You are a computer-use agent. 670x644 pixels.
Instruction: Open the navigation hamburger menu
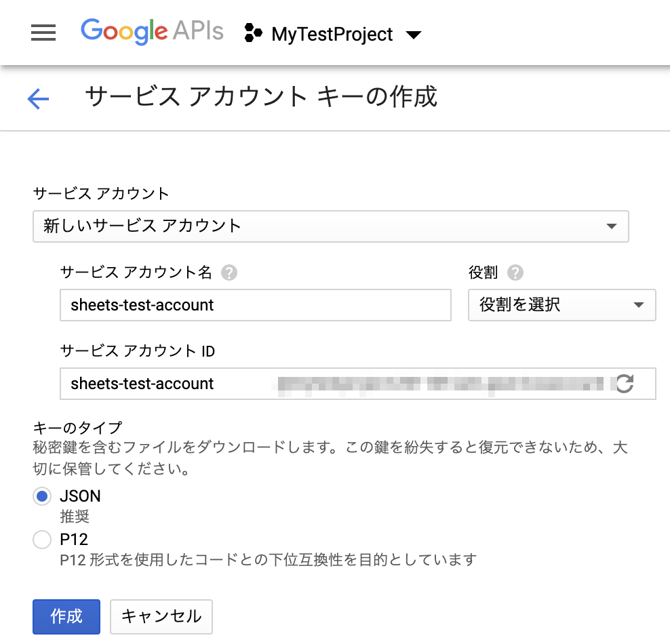pyautogui.click(x=43, y=32)
